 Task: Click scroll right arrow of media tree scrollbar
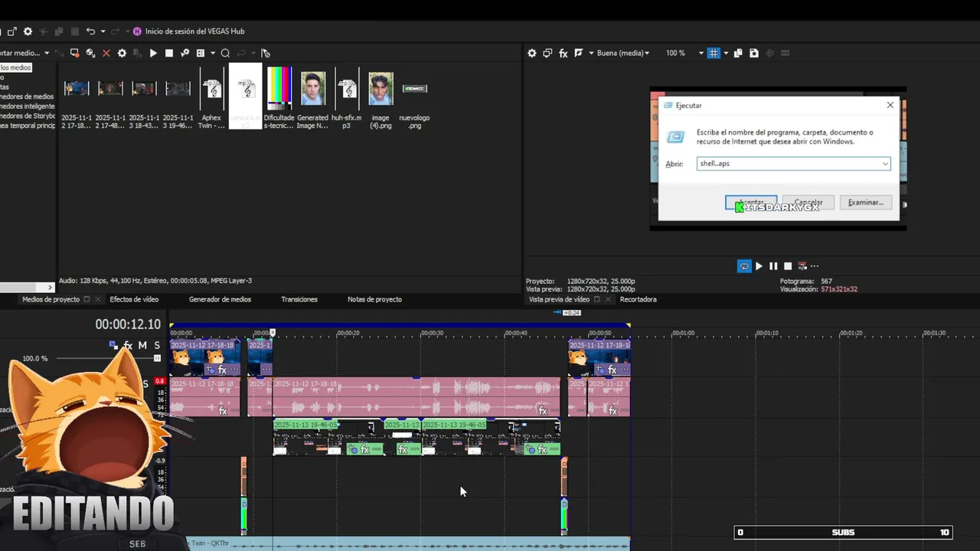point(51,288)
